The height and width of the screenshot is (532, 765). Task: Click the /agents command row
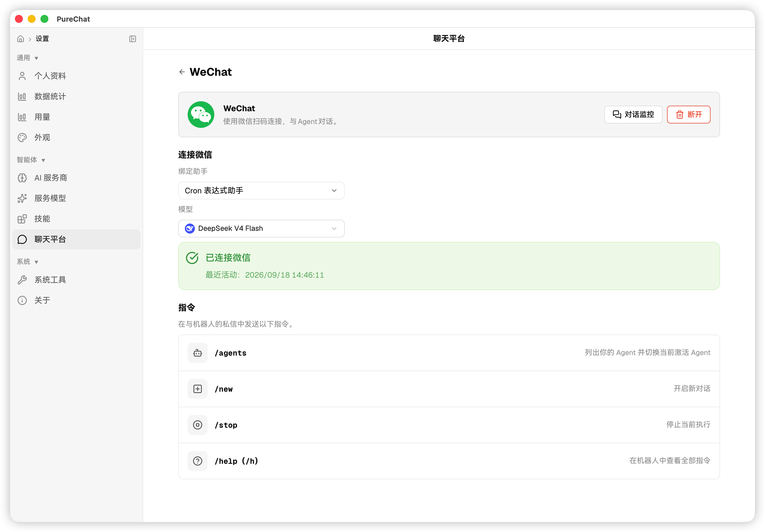pos(449,353)
